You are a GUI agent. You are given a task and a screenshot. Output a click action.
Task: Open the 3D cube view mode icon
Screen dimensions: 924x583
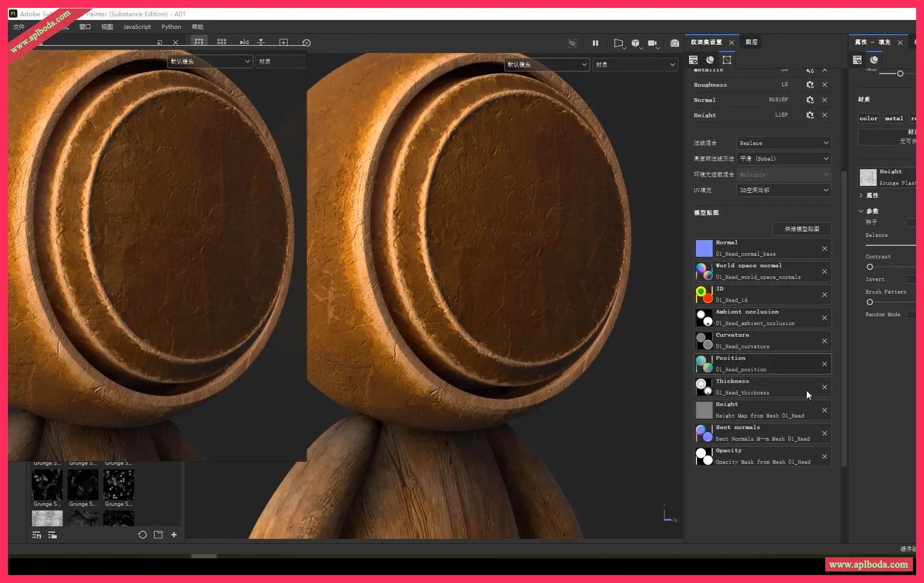(x=635, y=43)
